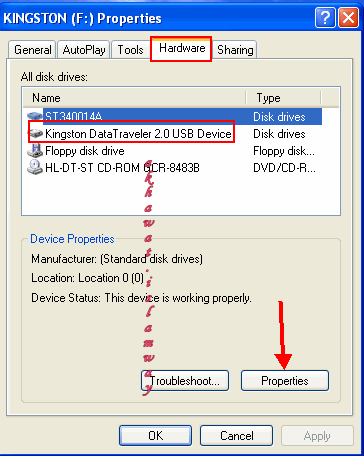Select the ST340014A drive row

(174, 117)
